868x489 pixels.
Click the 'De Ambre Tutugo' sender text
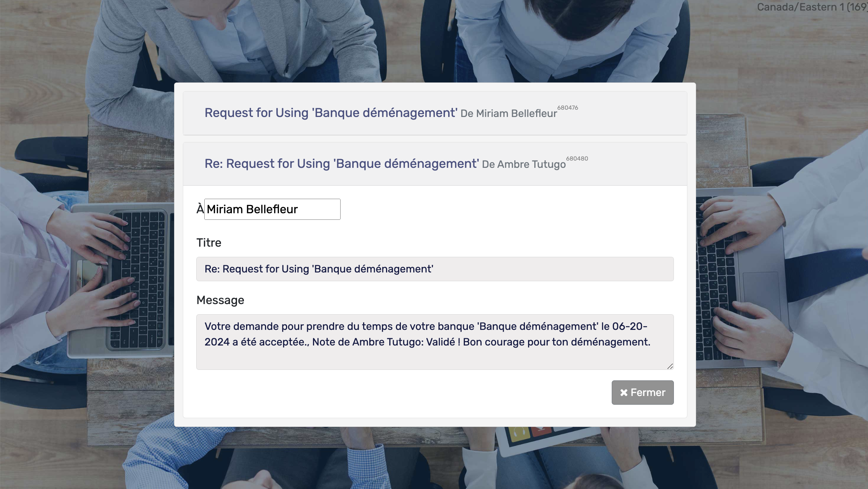tap(523, 165)
